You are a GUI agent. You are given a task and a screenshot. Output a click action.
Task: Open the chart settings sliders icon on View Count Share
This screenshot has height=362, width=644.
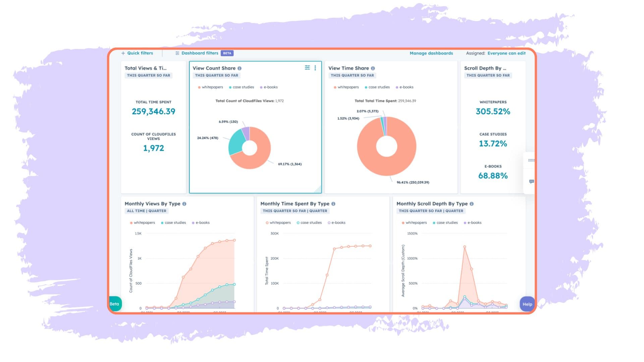(308, 68)
